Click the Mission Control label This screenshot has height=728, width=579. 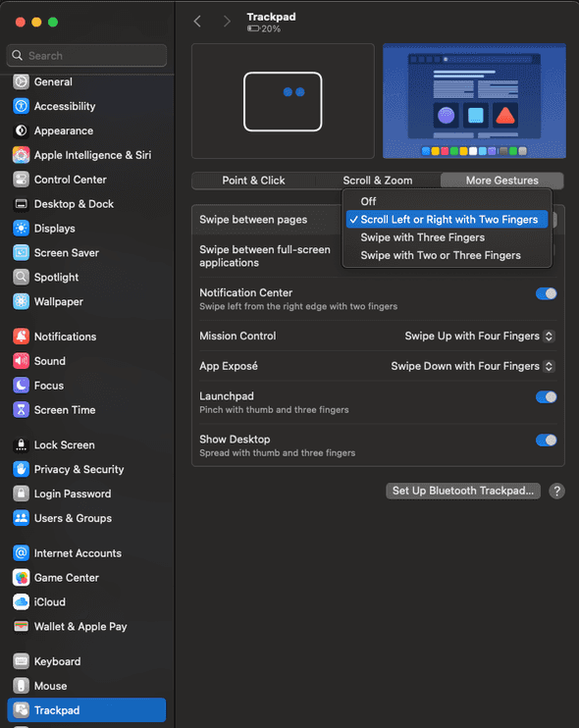tap(237, 337)
